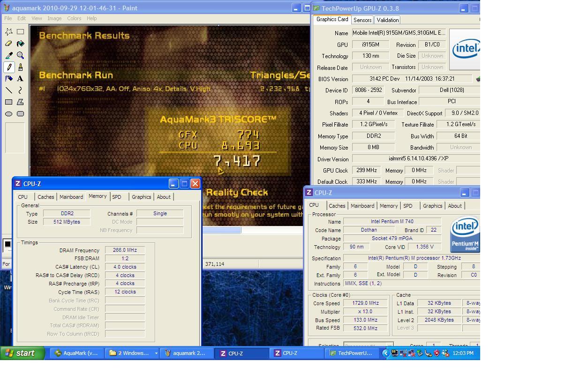
Task: Click the temperature monitor '99' tray icon
Action: [x=395, y=353]
